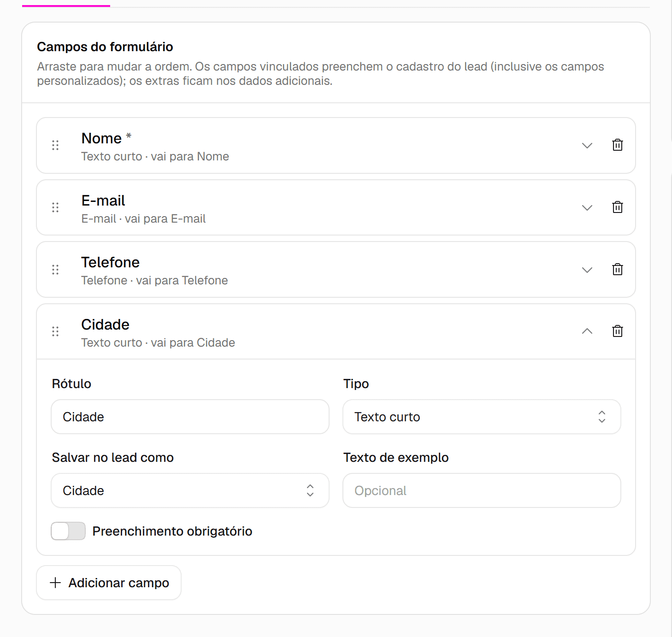
Task: Open the Salvar no lead como dropdown
Action: (190, 490)
